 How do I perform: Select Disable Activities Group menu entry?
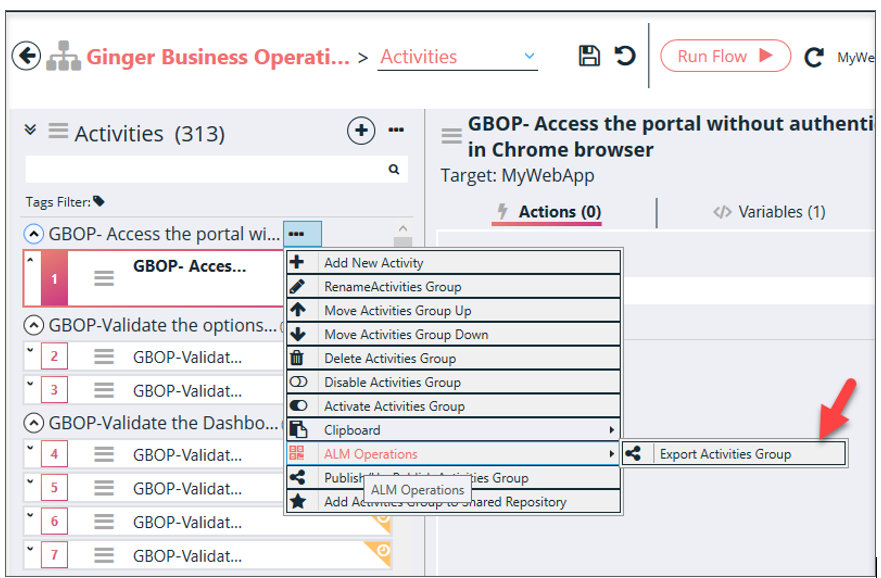point(392,382)
